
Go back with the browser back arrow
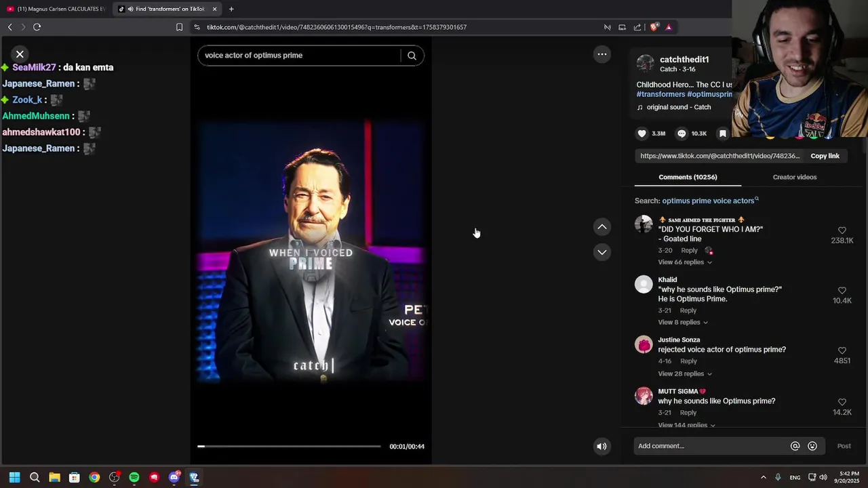point(9,27)
